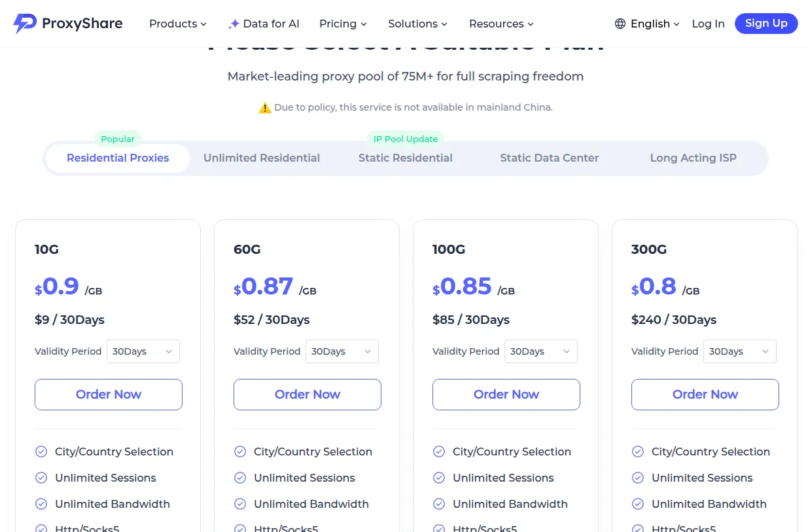Click the mainland China policy notice text
Viewport: 808px width, 532px height.
[x=413, y=107]
